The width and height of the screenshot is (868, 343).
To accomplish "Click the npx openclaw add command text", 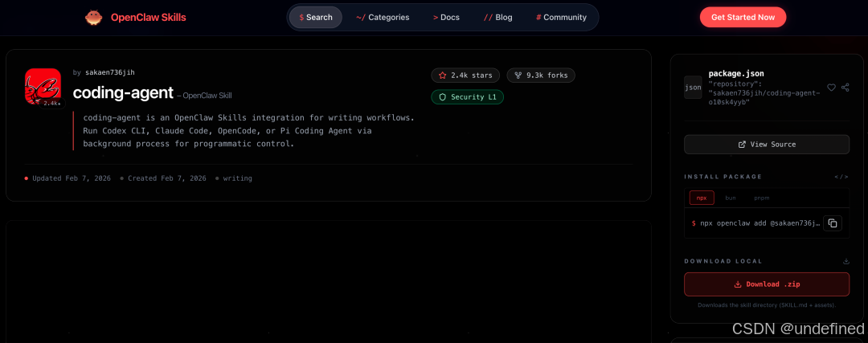I will click(x=759, y=223).
